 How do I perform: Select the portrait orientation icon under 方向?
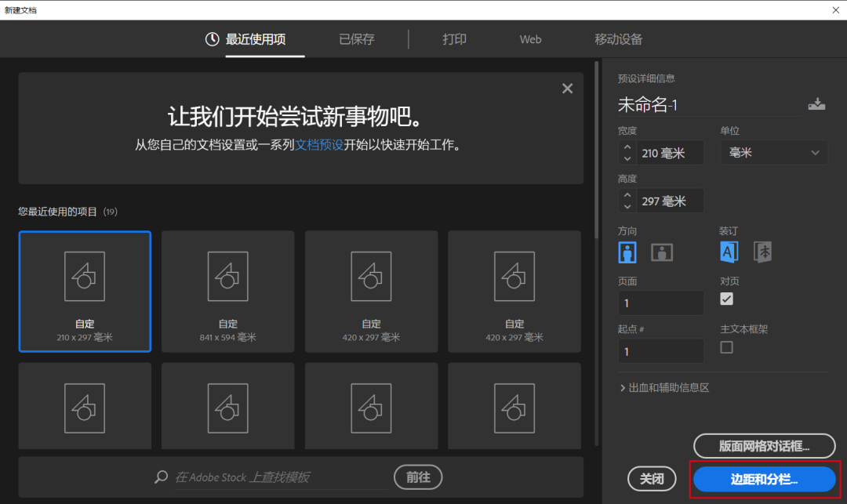coord(627,251)
